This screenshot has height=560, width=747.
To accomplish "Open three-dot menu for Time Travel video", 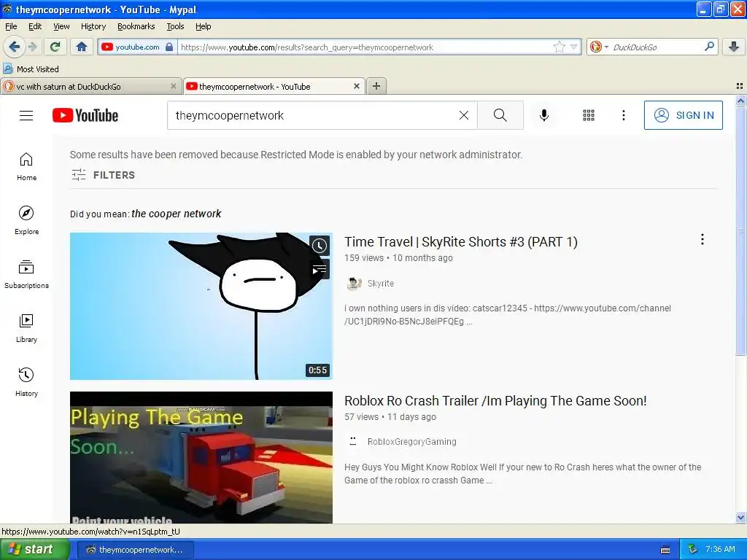I will point(703,239).
